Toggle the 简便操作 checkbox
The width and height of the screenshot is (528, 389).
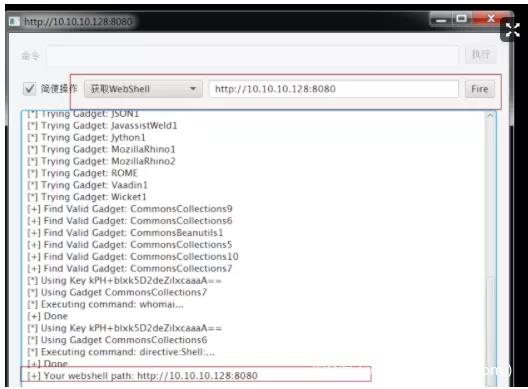point(29,89)
